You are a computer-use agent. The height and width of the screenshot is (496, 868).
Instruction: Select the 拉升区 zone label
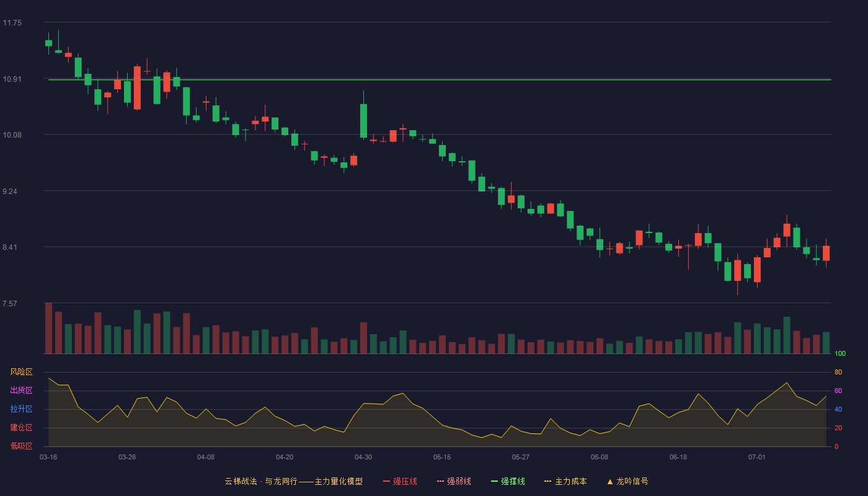(x=21, y=409)
